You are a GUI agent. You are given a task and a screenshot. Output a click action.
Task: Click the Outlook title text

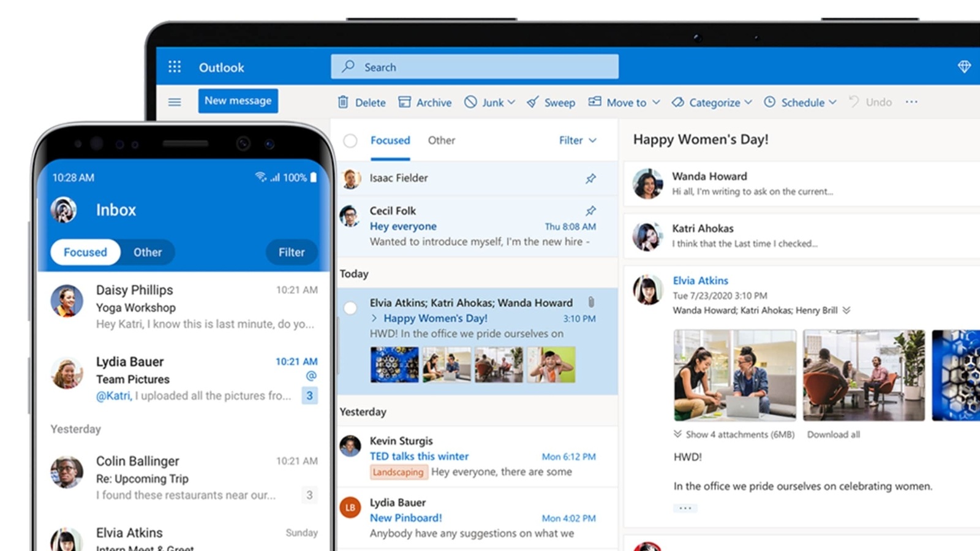(221, 67)
